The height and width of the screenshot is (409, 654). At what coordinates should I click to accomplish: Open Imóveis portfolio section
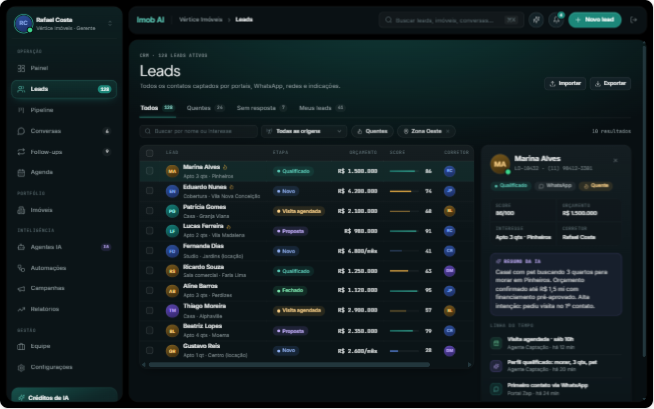(64, 210)
